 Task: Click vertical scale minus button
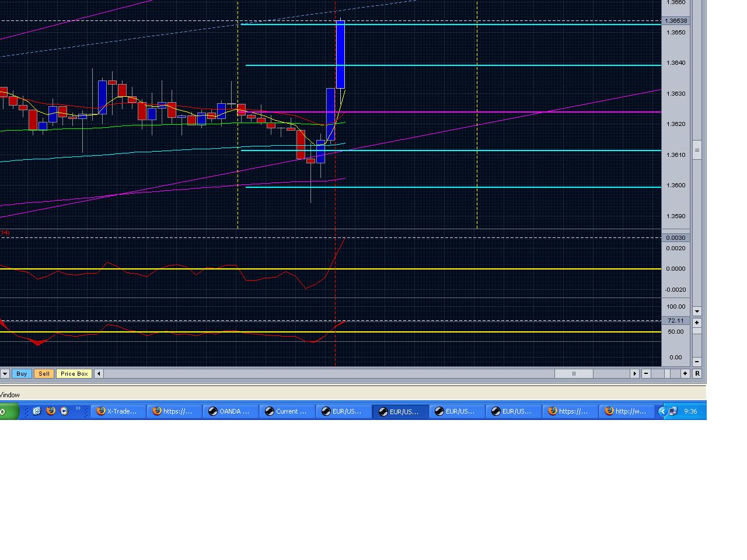point(697,362)
